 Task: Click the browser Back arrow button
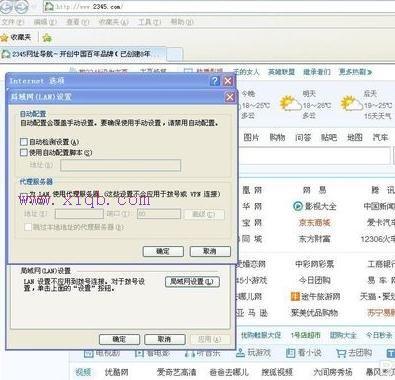pos(6,7)
